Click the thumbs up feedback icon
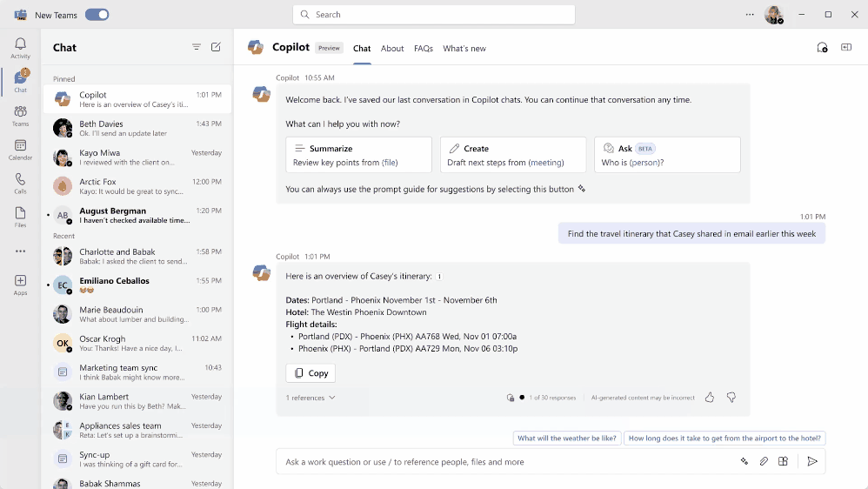Image resolution: width=868 pixels, height=489 pixels. [710, 398]
